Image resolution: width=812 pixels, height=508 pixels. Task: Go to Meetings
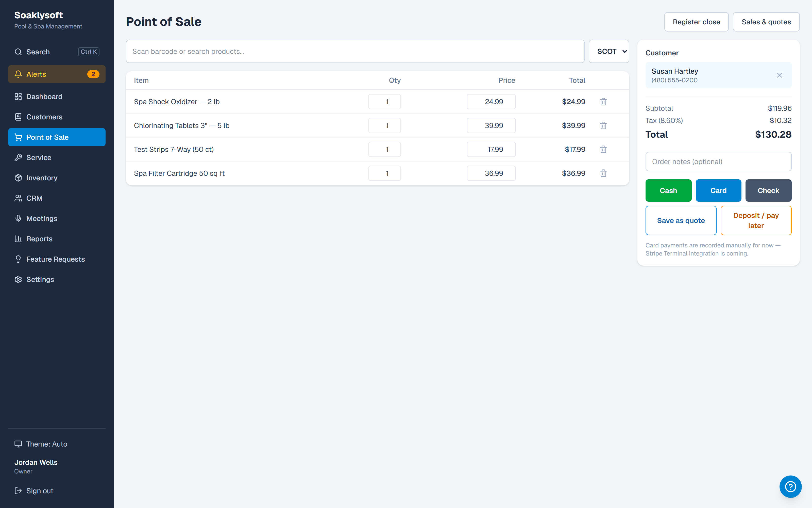[57, 218]
